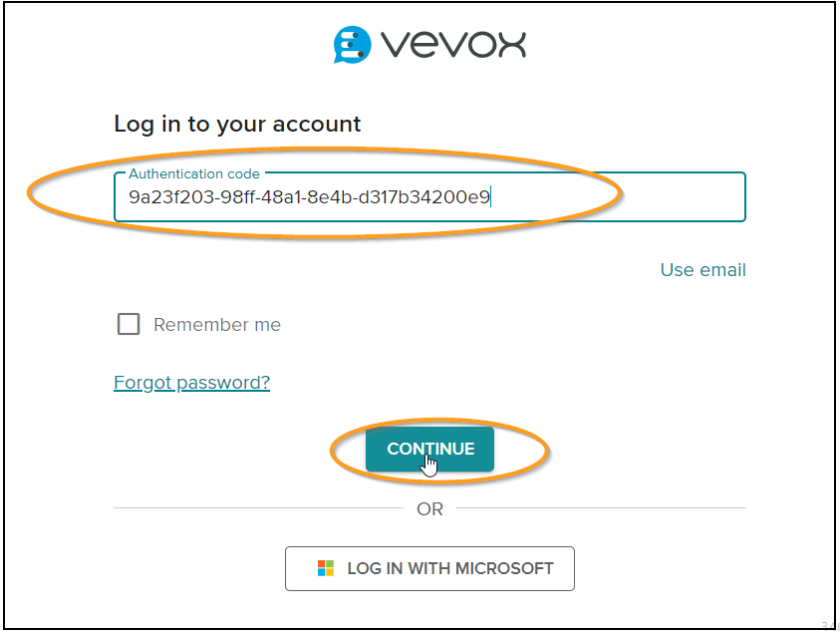The width and height of the screenshot is (840, 631).
Task: Click the Log in to your account heading
Action: [237, 125]
